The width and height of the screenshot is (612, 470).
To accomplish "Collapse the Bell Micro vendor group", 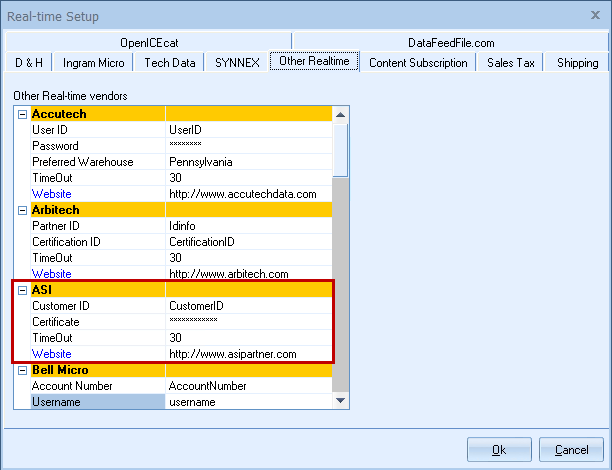I will [22, 370].
